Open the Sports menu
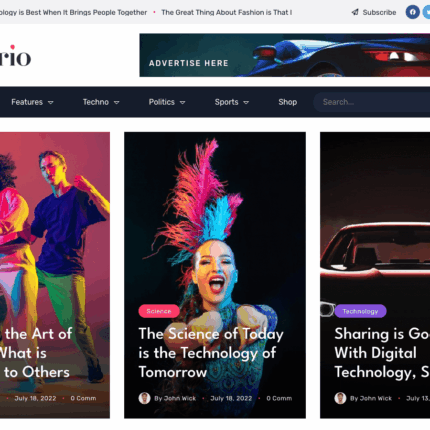 [x=226, y=102]
